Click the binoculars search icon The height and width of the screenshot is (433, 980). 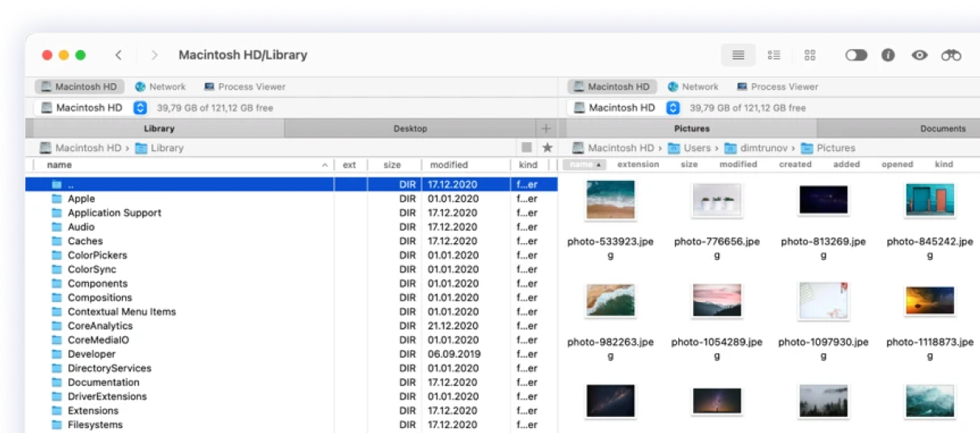951,55
